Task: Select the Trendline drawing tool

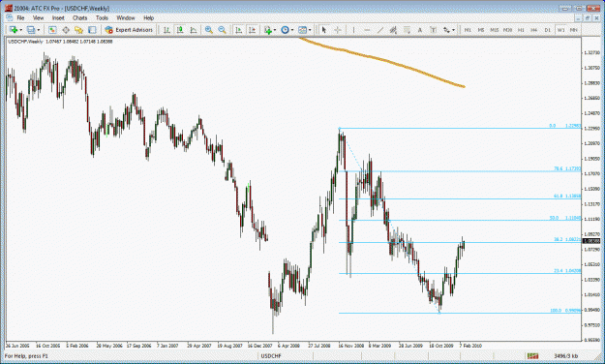Action: tap(380, 30)
